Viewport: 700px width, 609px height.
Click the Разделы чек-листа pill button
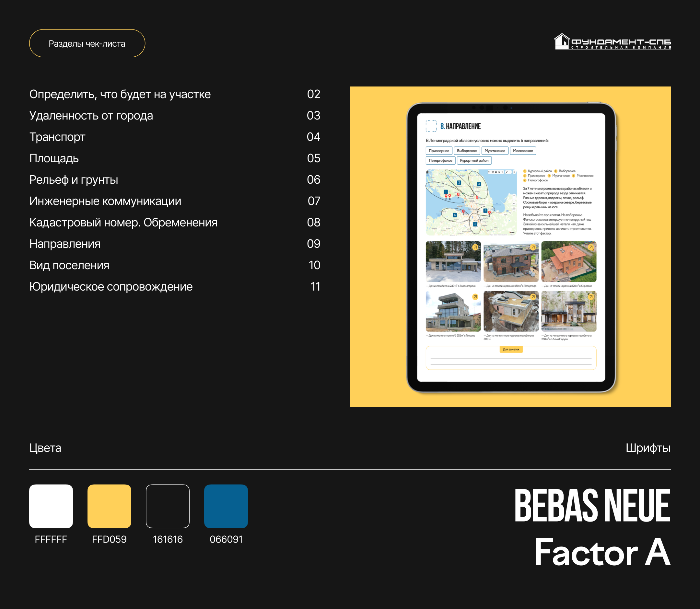[87, 43]
